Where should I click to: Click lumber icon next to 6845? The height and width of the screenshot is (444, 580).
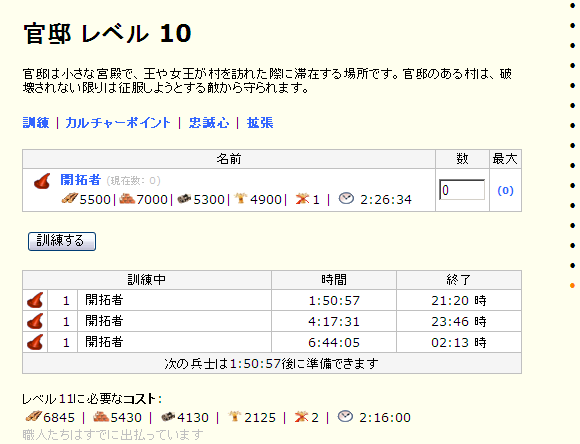click(x=33, y=417)
